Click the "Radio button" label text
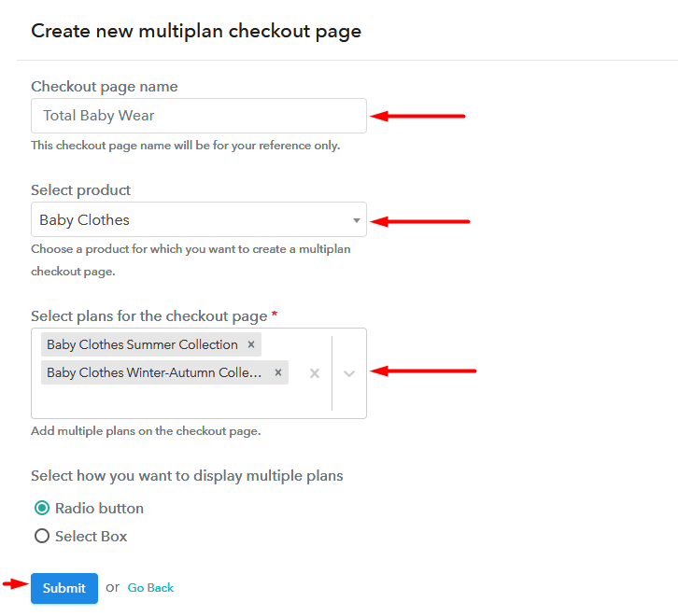Image resolution: width=678 pixels, height=616 pixels. click(x=99, y=509)
